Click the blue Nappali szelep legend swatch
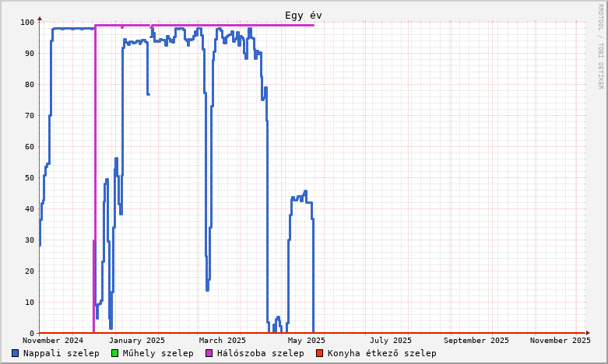The image size is (608, 364). pos(16,353)
